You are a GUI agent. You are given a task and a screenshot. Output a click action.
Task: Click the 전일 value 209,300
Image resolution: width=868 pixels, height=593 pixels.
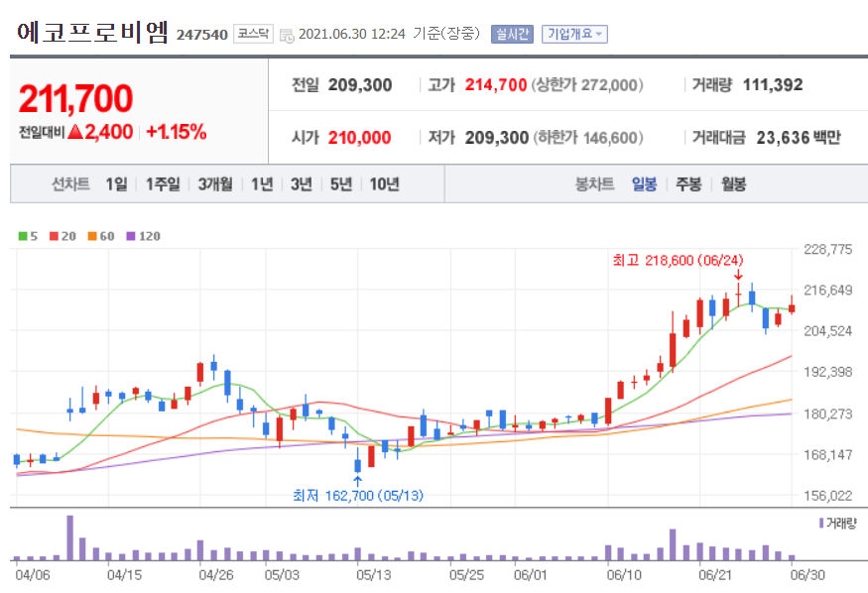[360, 85]
